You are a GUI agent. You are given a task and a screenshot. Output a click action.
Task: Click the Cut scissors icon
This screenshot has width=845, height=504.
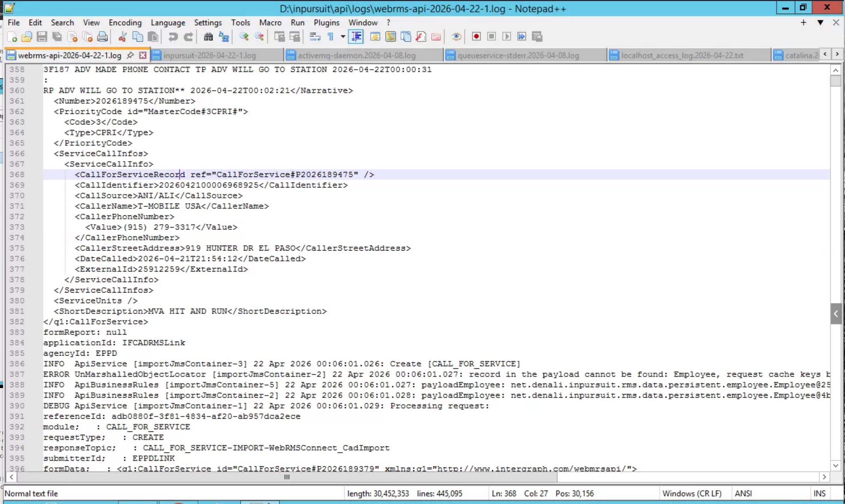point(122,37)
